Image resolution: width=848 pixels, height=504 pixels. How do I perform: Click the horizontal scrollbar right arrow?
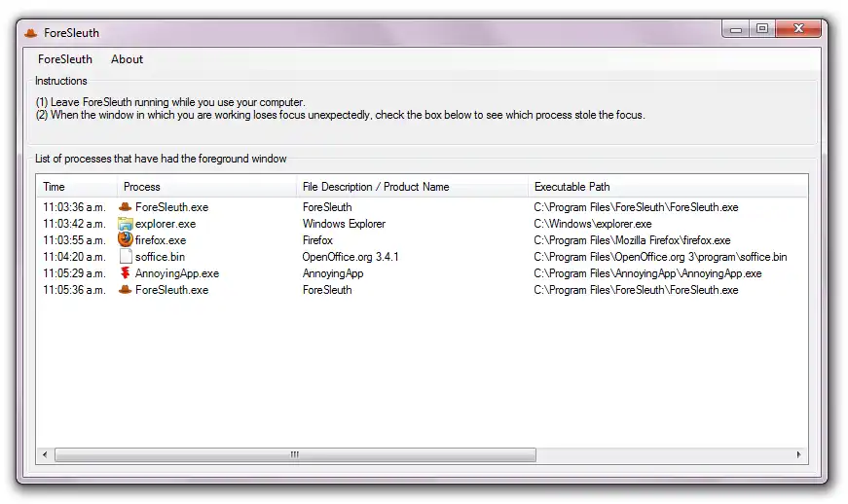click(x=798, y=454)
